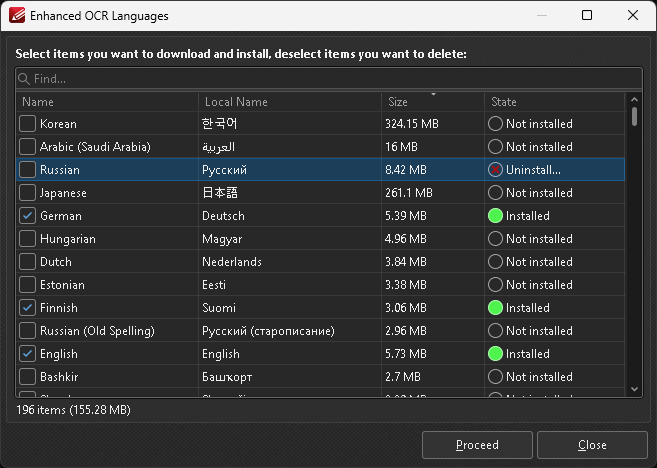Click Russian (Old Spelling) not-installed status circle
Screen dimensions: 657x468
(495, 331)
